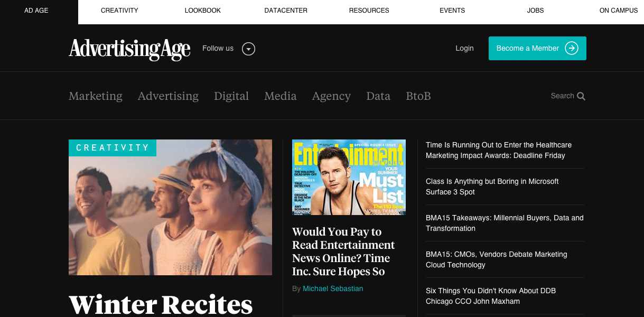This screenshot has width=644, height=317.
Task: Open the Media section
Action: [281, 96]
